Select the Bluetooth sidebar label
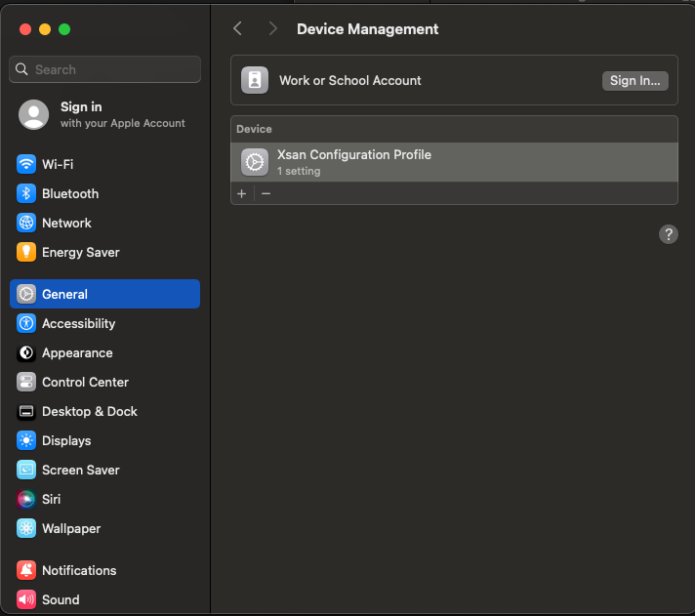The width and height of the screenshot is (695, 616). [70, 193]
